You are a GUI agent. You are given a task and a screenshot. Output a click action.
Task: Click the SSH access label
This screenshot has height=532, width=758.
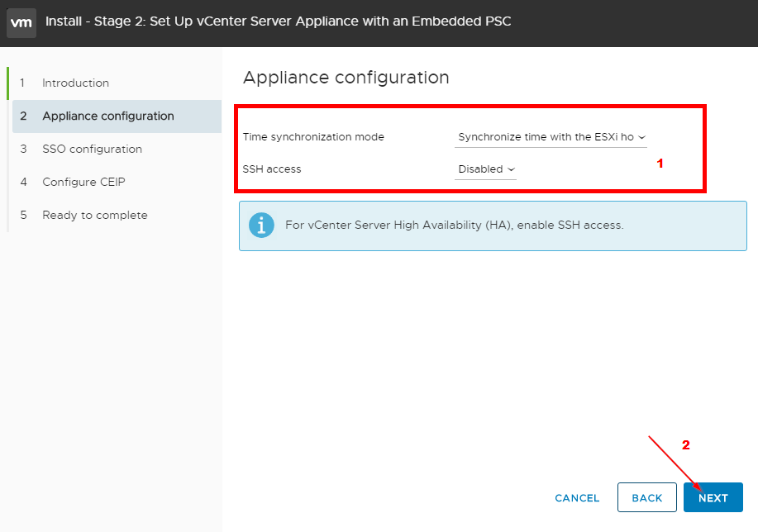click(272, 169)
